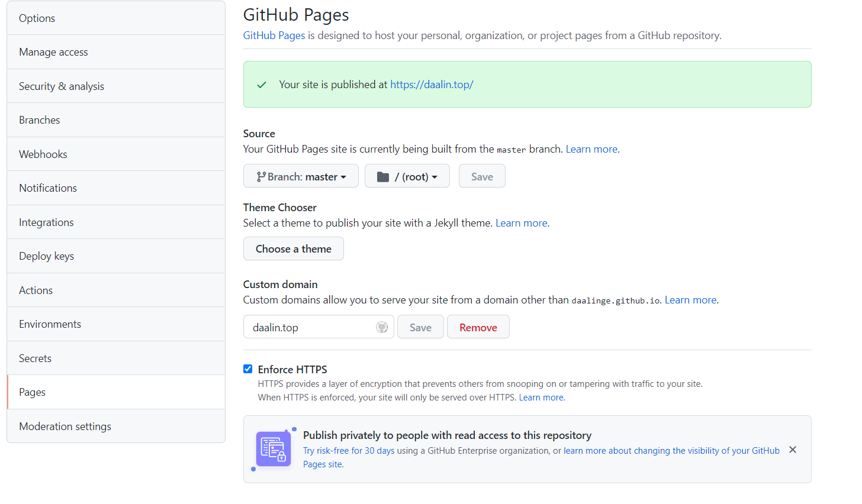The width and height of the screenshot is (862, 504).
Task: Click the green published checkmark icon
Action: (262, 85)
